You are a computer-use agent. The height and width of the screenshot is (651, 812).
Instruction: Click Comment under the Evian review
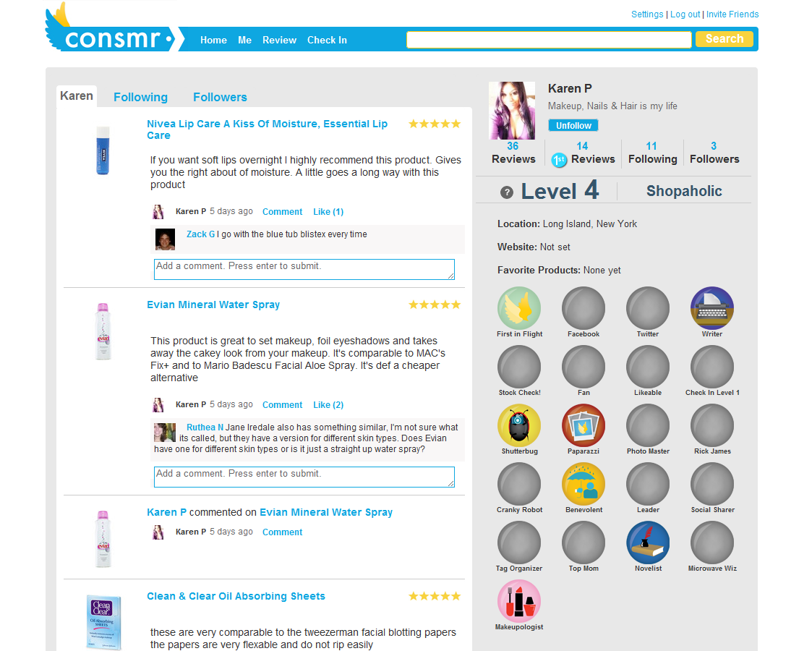(x=282, y=404)
